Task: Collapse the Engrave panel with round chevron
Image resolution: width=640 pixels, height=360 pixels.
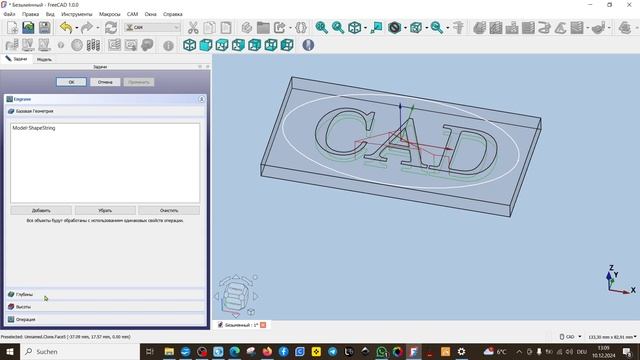Action: [201, 99]
